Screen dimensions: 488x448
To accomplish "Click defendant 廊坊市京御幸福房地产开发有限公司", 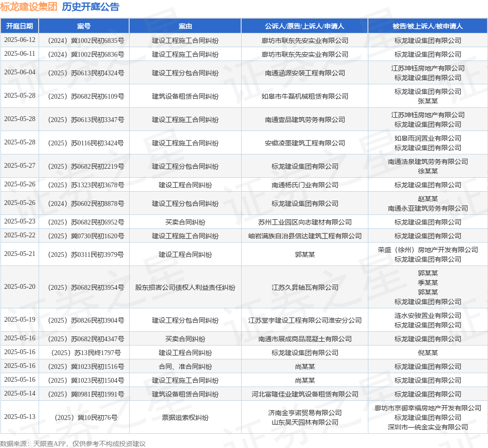I will pos(427,408).
